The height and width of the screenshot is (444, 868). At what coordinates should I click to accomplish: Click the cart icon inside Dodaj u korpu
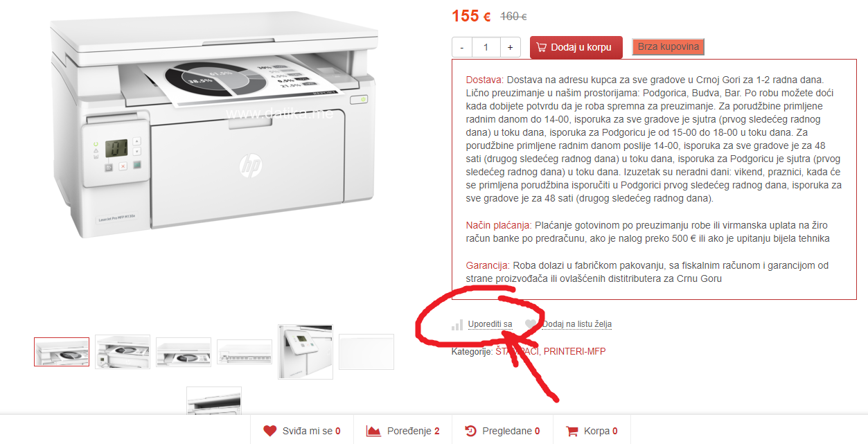pos(541,47)
